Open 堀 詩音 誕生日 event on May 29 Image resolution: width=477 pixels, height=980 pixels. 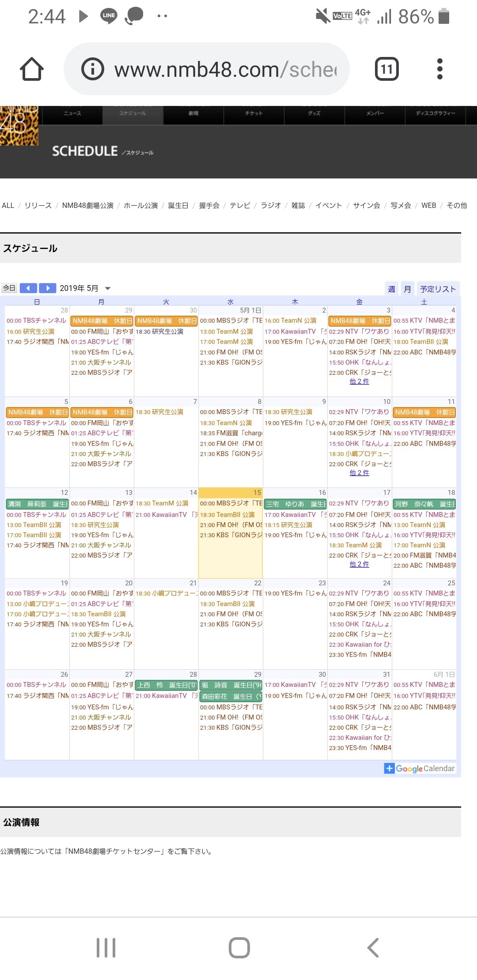point(231,685)
